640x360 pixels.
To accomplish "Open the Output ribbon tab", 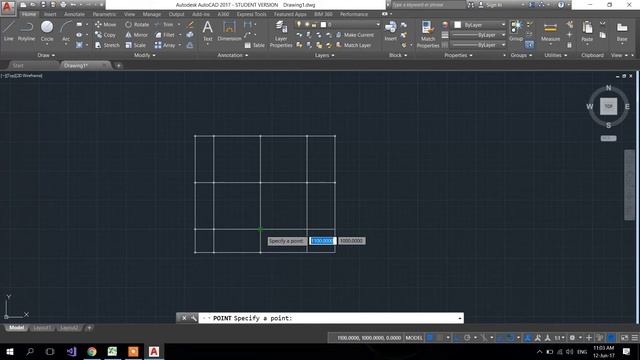I will (x=176, y=14).
